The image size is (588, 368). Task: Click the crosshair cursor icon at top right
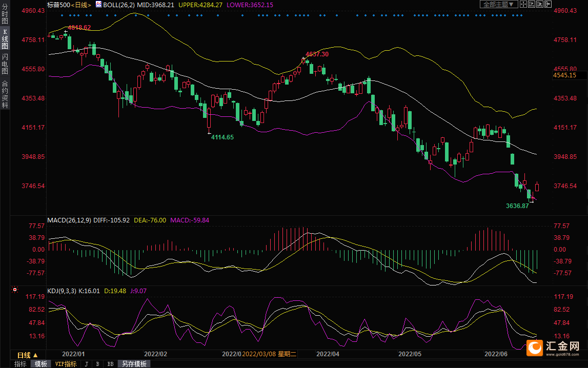click(x=523, y=4)
